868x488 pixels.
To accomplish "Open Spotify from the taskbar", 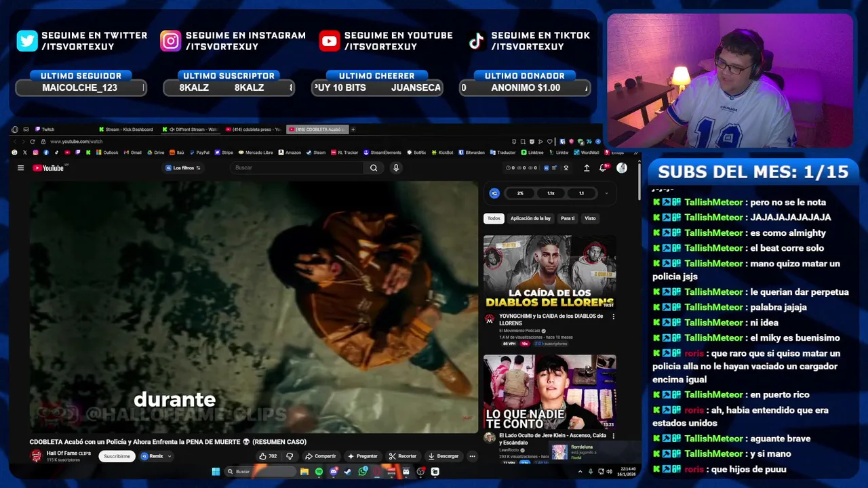I will coord(319,472).
